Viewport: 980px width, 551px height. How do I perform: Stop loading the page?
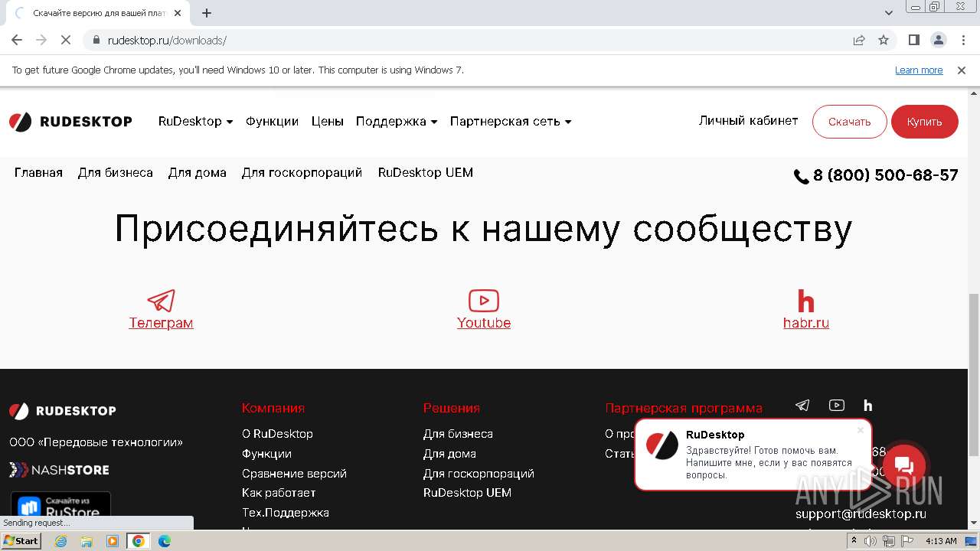(x=66, y=40)
